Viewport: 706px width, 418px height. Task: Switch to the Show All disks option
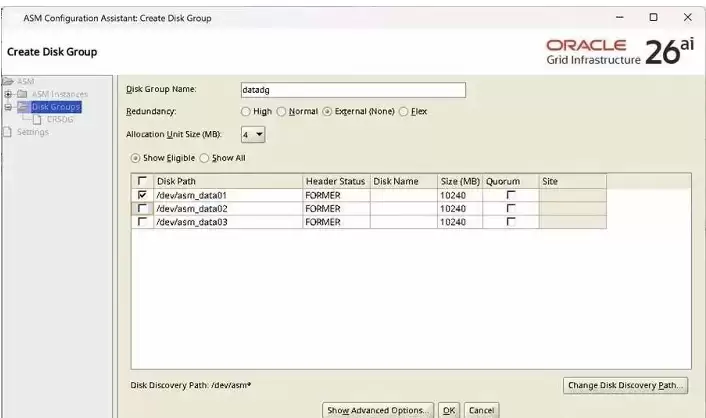tap(204, 158)
